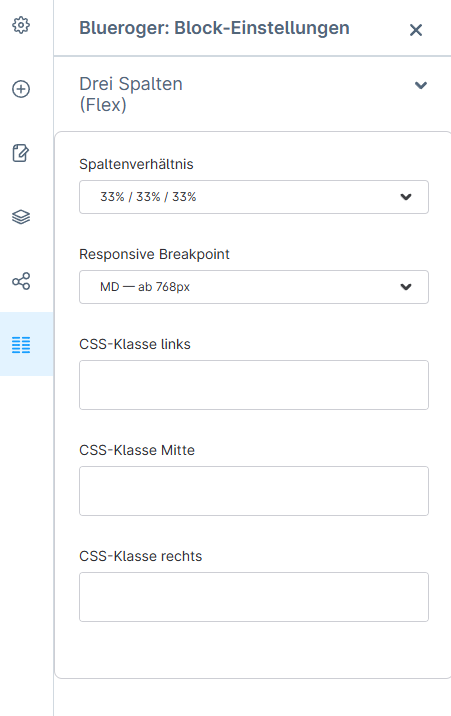This screenshot has height=716, width=451.
Task: Focus the CSS-Klasse links text field
Action: (x=254, y=385)
